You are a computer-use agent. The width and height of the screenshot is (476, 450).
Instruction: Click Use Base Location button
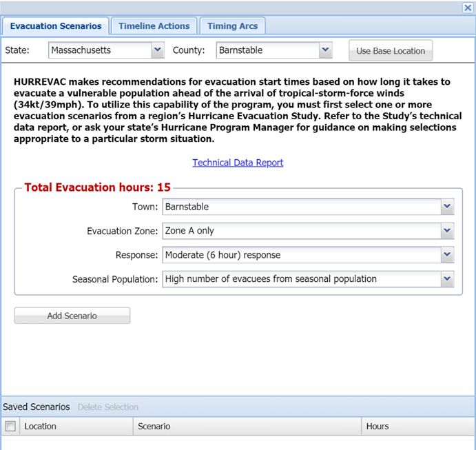coord(391,51)
